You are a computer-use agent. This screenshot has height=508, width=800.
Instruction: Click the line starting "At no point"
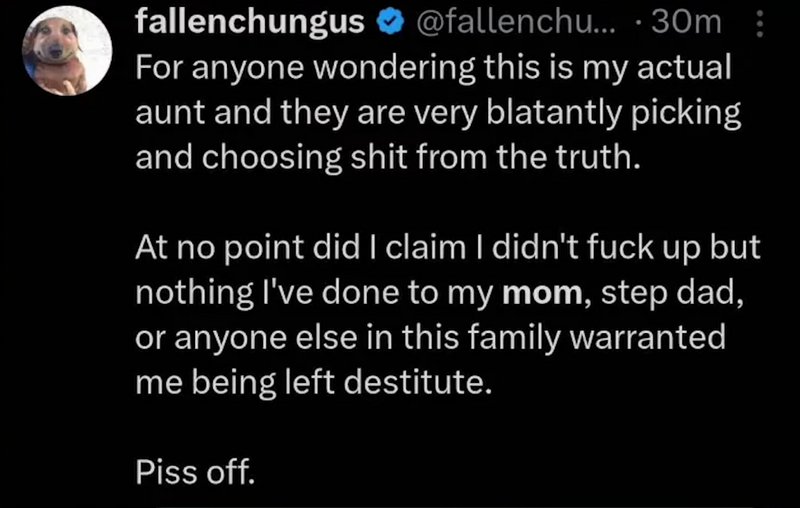coord(446,250)
